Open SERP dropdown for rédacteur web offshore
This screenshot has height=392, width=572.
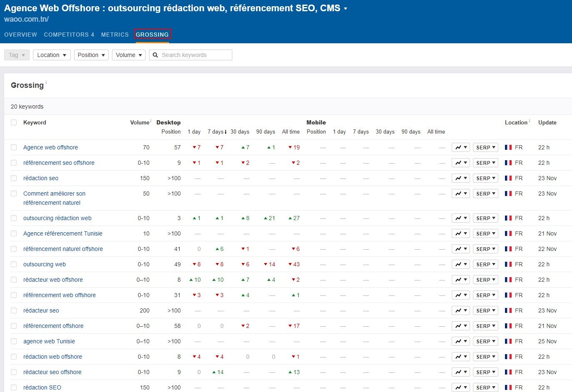485,280
